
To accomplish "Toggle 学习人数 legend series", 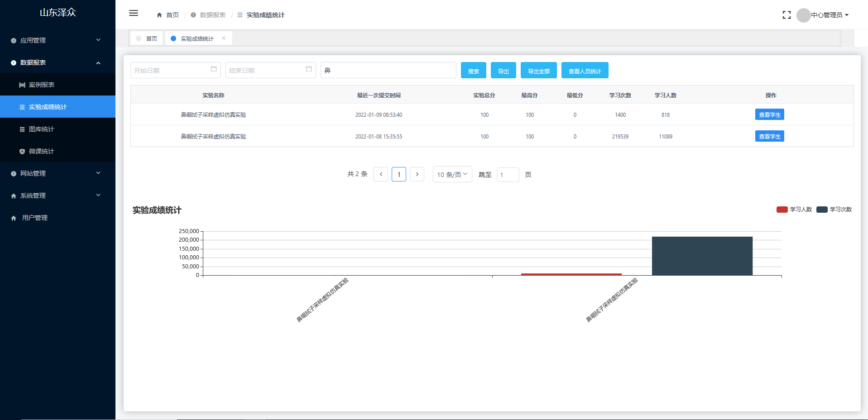I will coord(794,210).
